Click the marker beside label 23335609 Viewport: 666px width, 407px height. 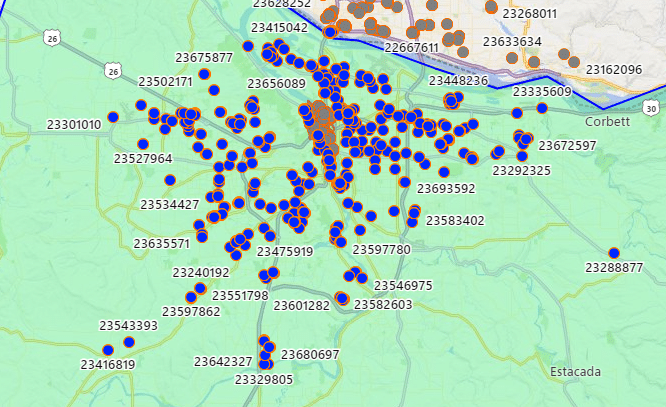[x=541, y=107]
